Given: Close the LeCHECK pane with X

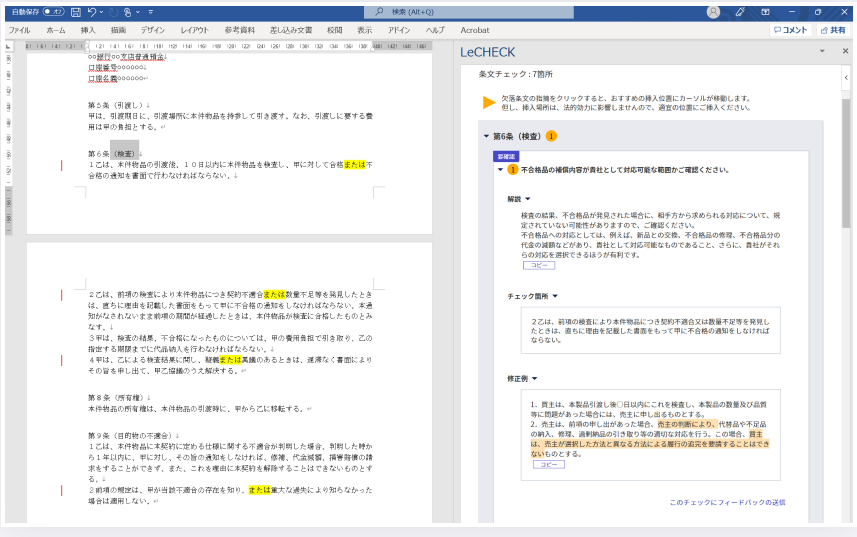Looking at the screenshot, I should point(845,51).
